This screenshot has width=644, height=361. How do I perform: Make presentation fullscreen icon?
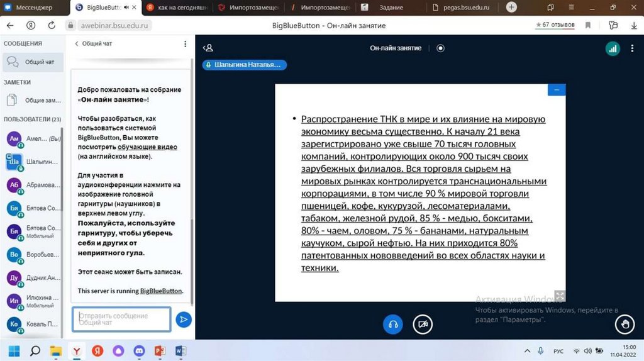tap(559, 296)
